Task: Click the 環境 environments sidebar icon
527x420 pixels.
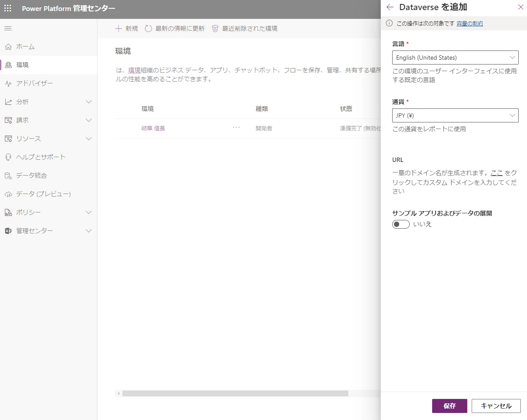Action: click(8, 65)
